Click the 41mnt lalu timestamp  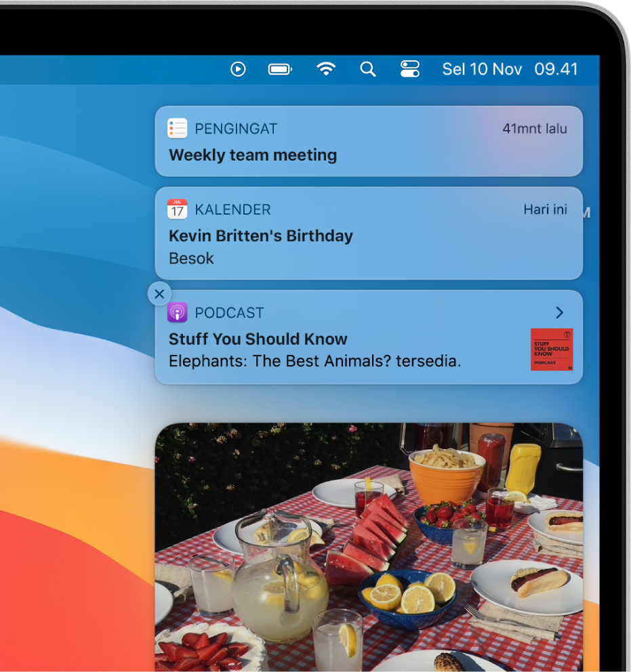[535, 128]
